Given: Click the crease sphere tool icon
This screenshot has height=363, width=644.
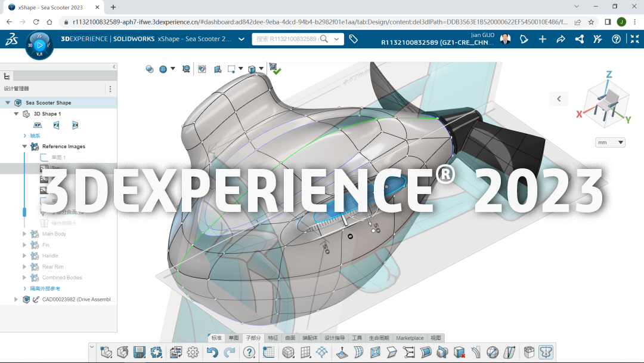Looking at the screenshot, I should (493, 352).
